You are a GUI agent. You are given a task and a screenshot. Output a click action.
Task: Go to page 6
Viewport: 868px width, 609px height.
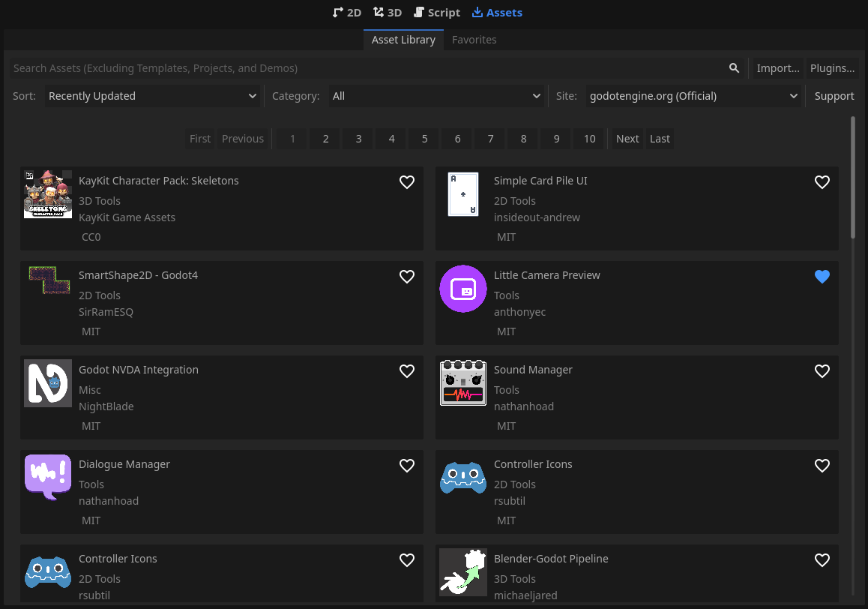457,139
